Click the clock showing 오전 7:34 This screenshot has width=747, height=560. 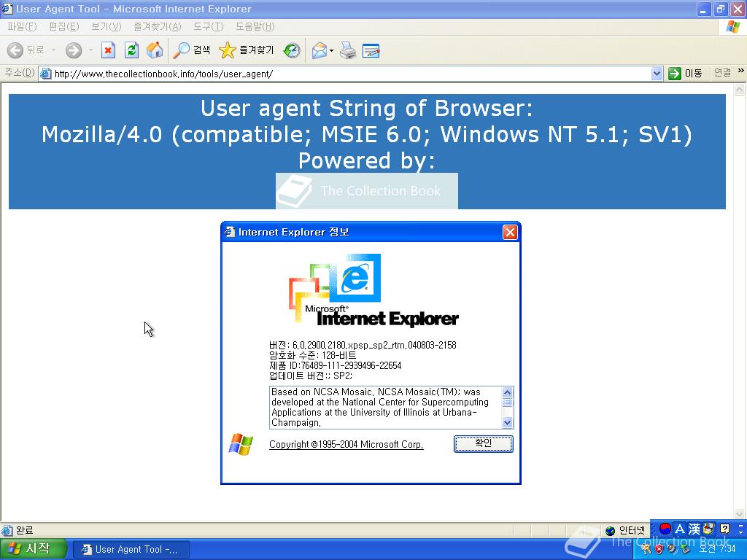(716, 549)
